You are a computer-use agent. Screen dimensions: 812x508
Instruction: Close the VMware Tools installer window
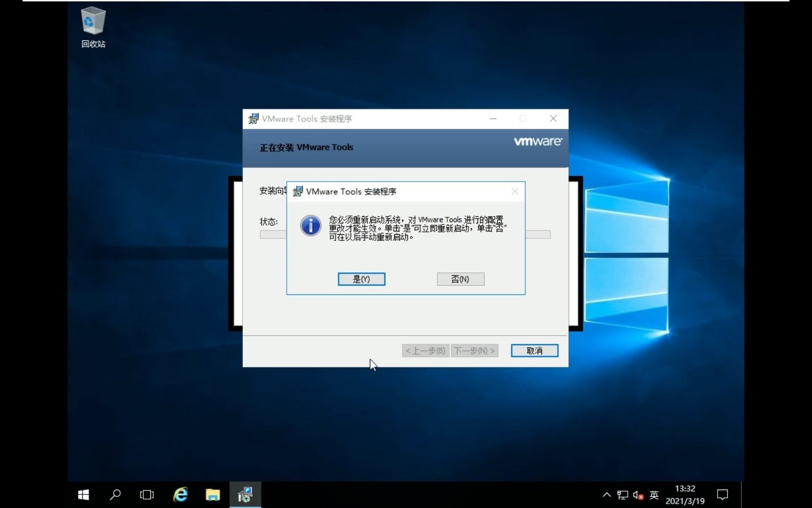click(x=553, y=119)
